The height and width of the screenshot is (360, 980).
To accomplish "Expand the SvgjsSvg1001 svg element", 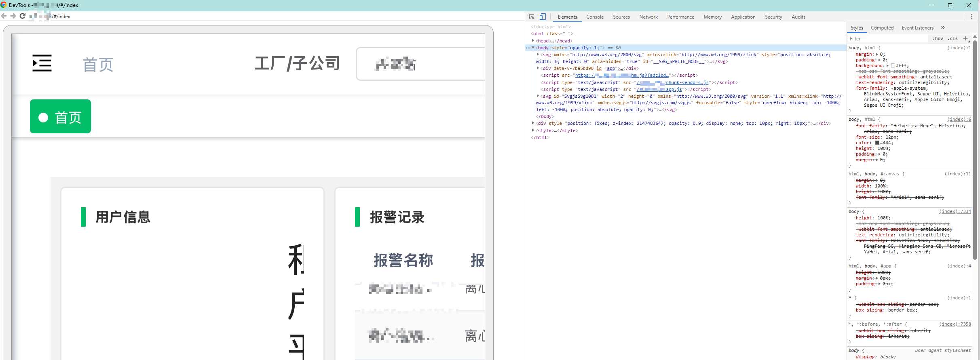I will [x=538, y=96].
